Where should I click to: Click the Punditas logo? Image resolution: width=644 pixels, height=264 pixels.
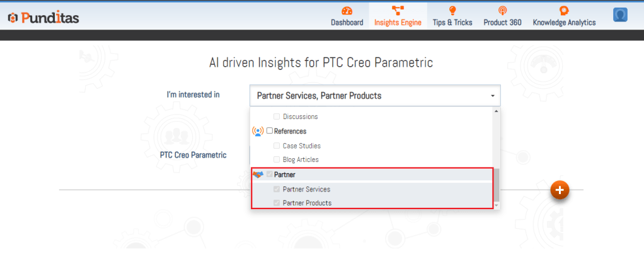coord(43,18)
